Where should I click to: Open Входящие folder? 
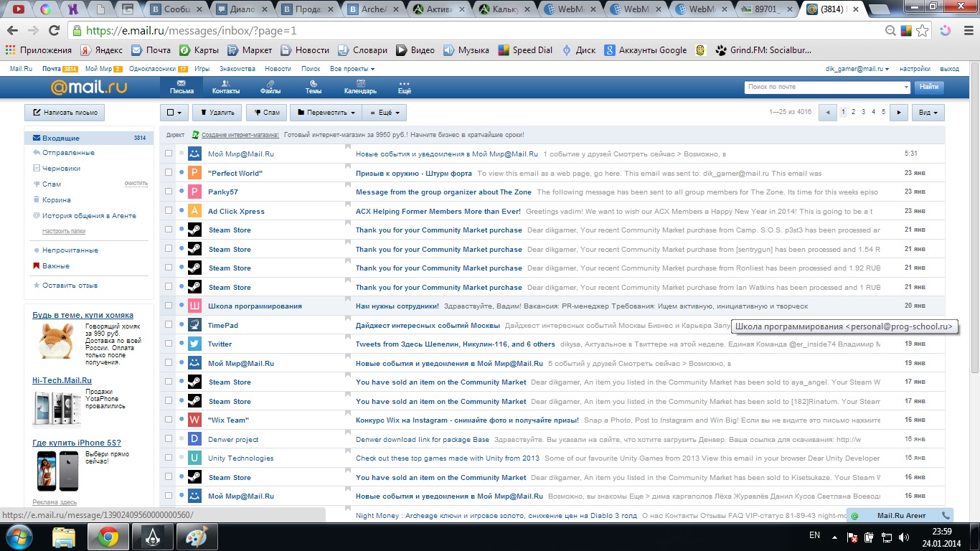click(88, 138)
